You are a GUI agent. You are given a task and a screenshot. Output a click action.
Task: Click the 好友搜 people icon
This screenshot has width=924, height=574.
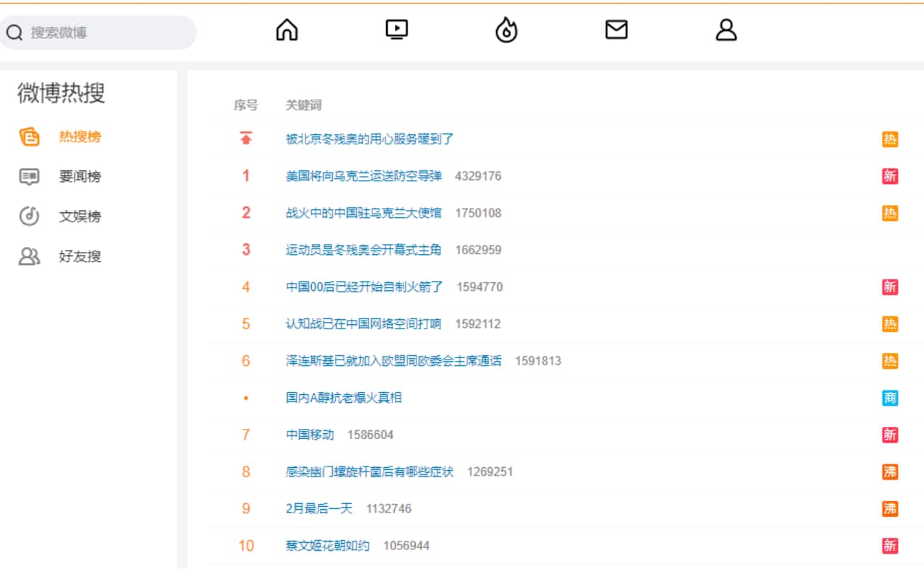pos(29,256)
